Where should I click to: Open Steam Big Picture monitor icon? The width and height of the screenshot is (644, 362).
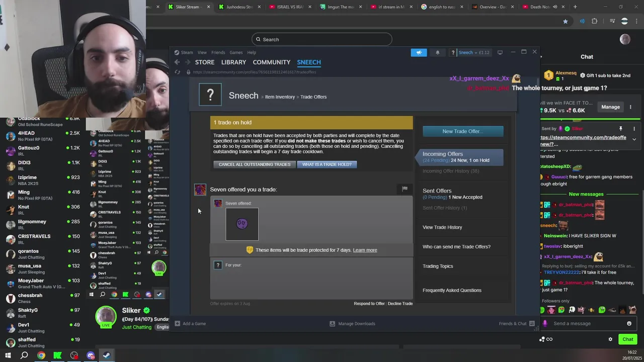point(500,52)
